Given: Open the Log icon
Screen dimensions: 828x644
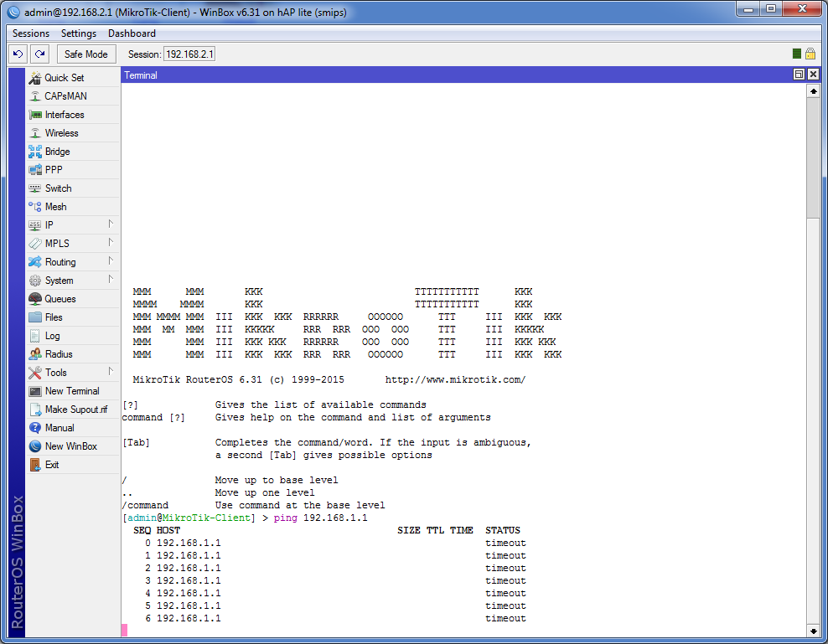Looking at the screenshot, I should (x=35, y=336).
